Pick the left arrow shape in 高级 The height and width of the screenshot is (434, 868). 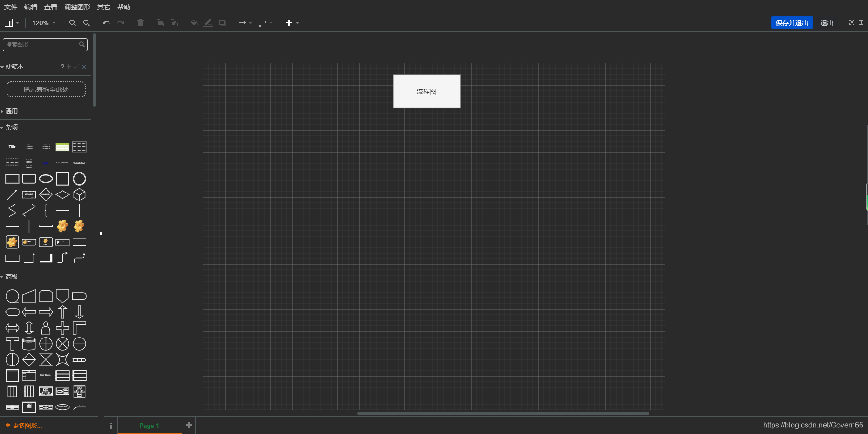point(29,312)
